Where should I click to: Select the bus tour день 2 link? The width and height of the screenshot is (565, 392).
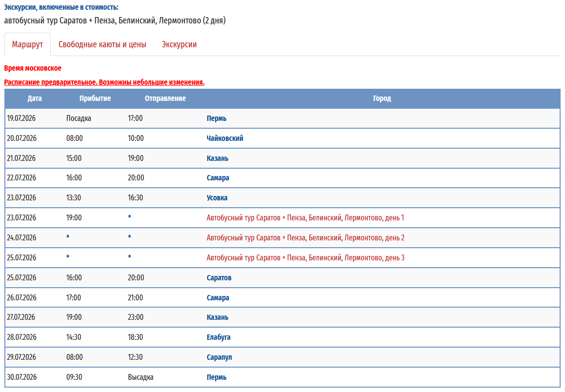pyautogui.click(x=305, y=238)
